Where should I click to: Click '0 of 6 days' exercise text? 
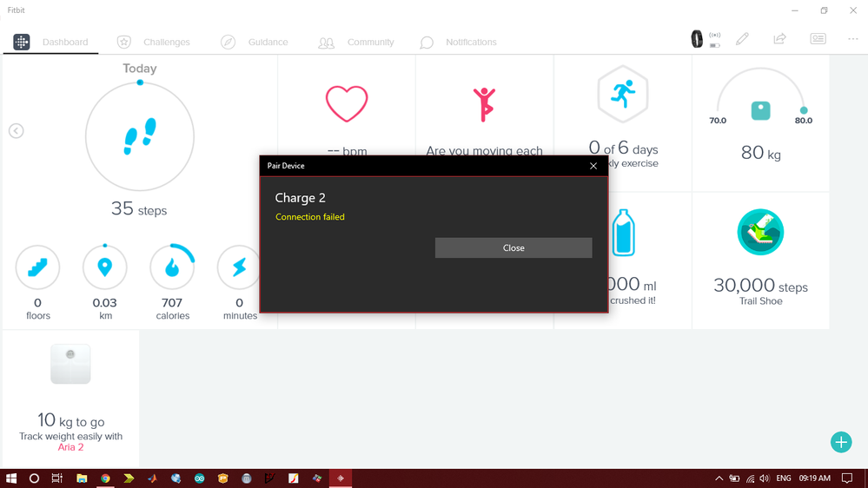coord(623,148)
